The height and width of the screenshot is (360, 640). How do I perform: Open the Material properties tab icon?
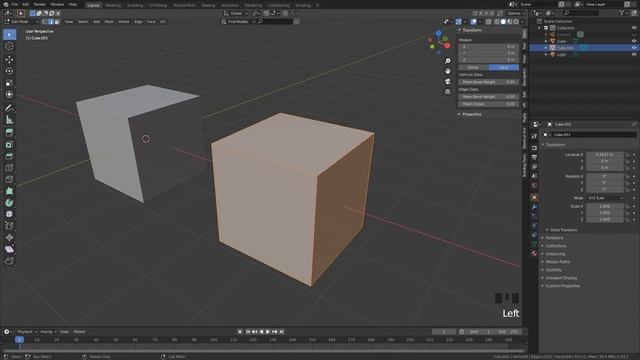[534, 253]
